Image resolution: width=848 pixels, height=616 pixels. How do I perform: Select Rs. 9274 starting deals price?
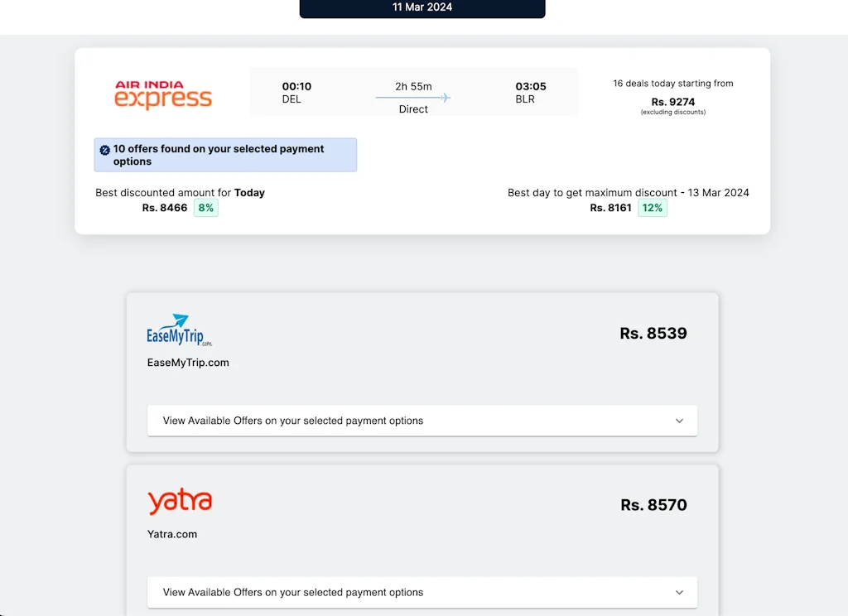point(672,102)
